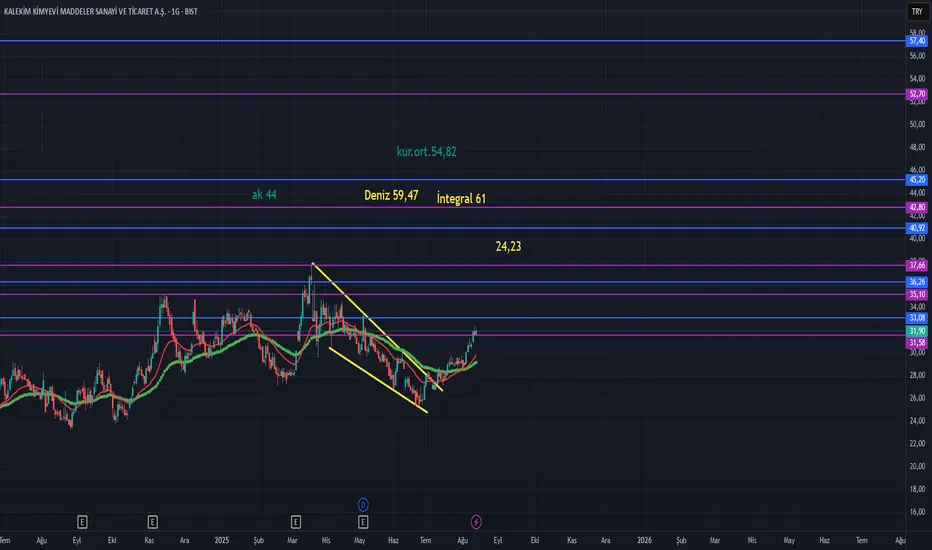
Task: Click the earnings E marker above Kas
Action: point(152,522)
